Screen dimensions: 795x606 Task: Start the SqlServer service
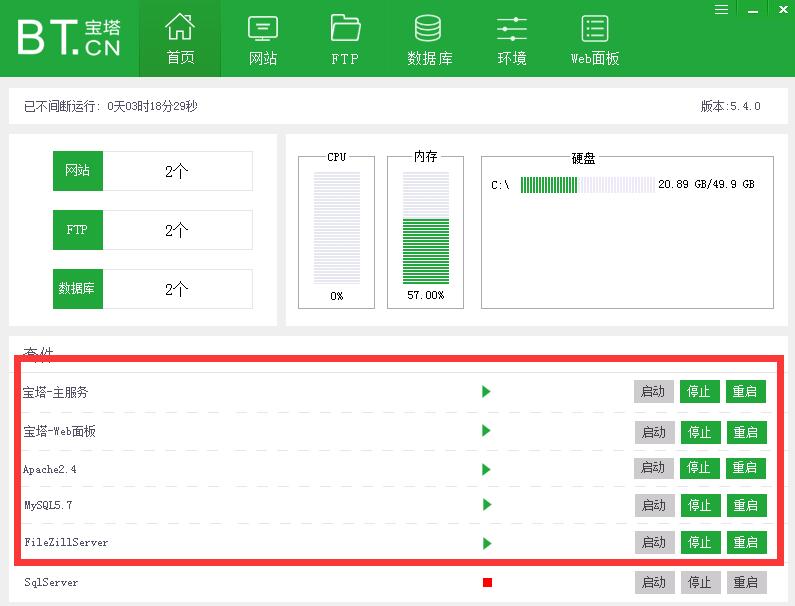coord(655,583)
